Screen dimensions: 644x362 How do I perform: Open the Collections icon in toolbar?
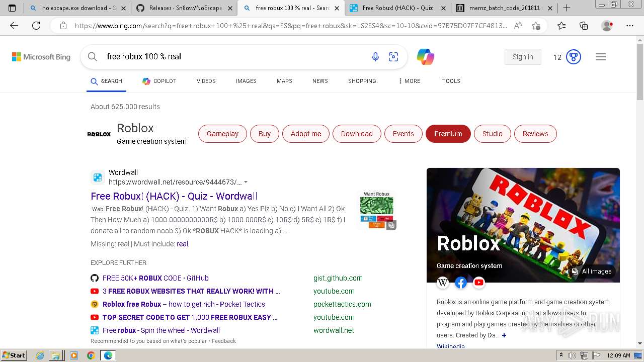584,26
